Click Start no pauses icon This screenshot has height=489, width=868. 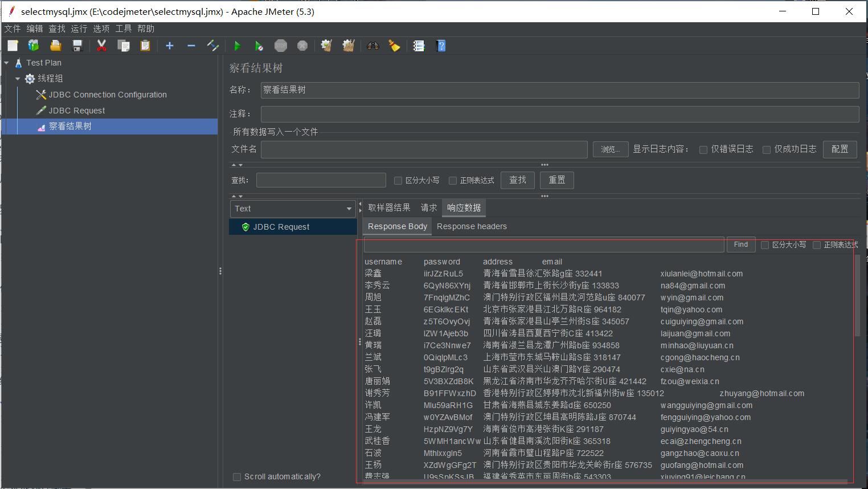[259, 46]
